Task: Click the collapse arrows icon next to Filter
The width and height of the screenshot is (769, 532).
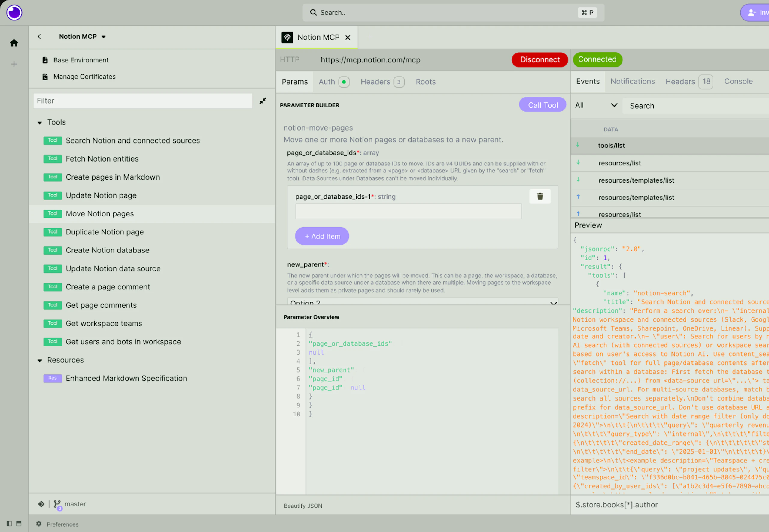Action: pyautogui.click(x=263, y=101)
